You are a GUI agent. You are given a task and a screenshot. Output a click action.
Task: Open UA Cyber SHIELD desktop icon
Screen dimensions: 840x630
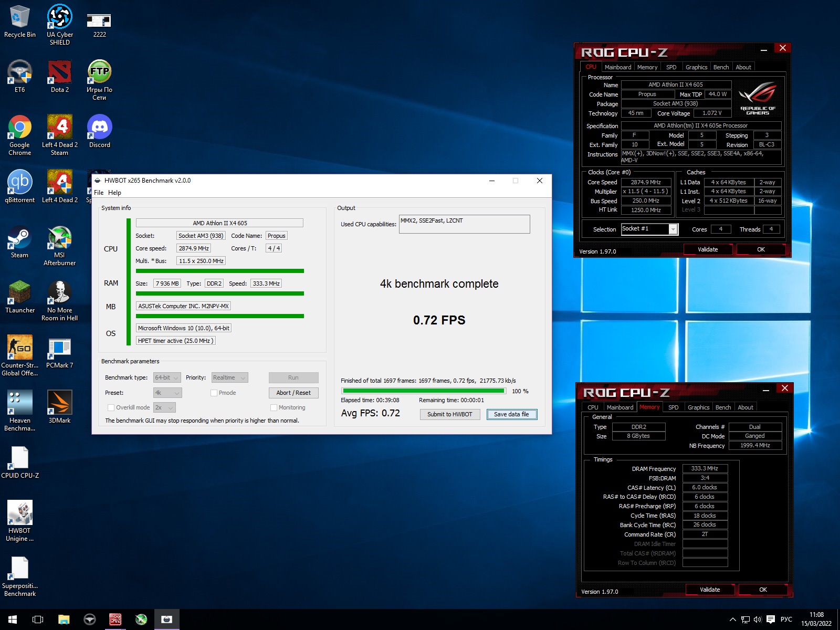(x=60, y=25)
